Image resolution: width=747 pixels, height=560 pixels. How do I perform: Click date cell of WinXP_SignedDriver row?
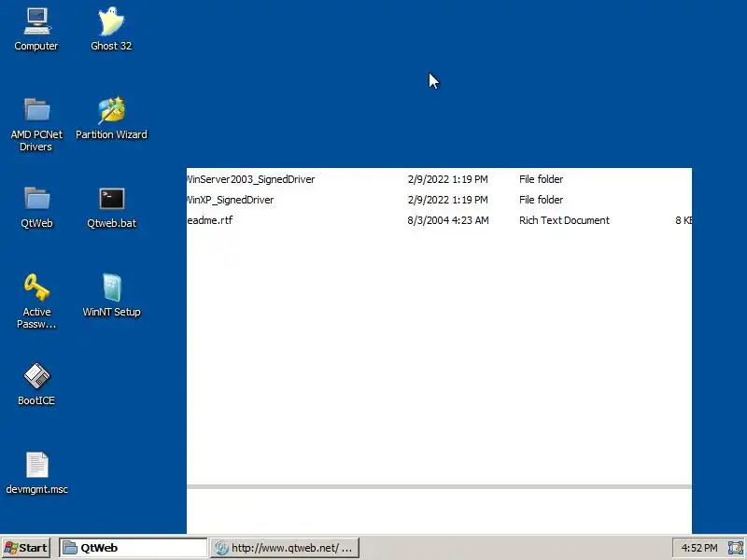[448, 200]
